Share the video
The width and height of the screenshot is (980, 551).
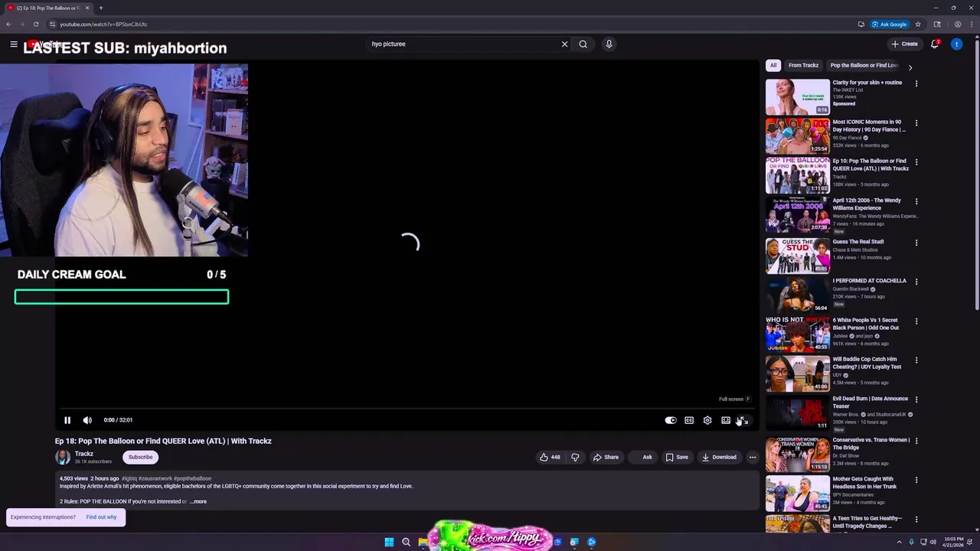606,457
